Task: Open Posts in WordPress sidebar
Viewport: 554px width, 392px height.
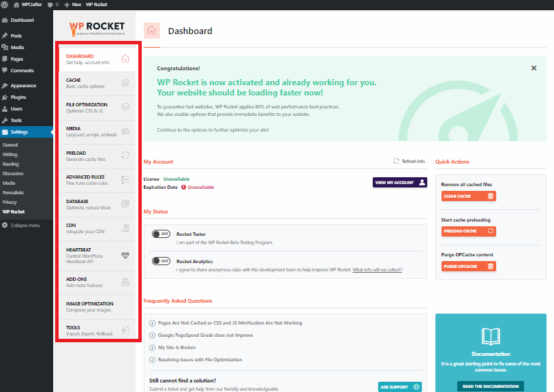Action: [x=16, y=35]
